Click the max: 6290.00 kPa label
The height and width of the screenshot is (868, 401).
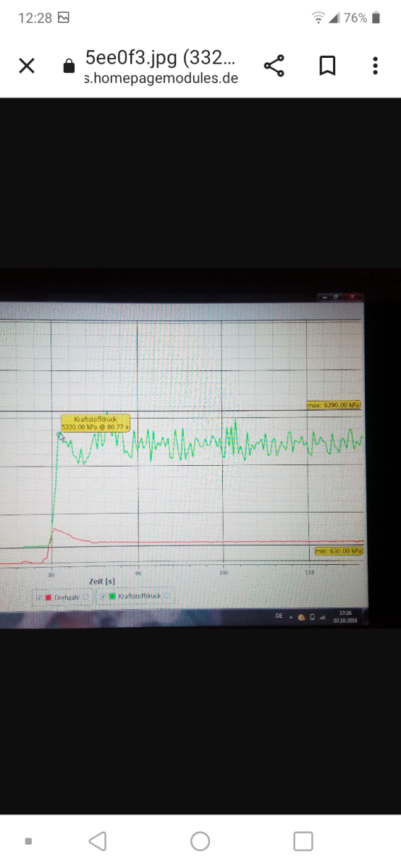[x=334, y=405]
